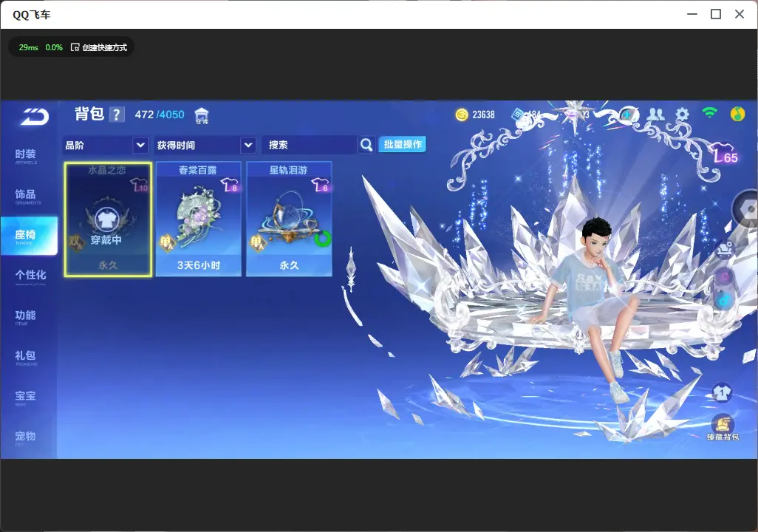Viewport: 758px width, 532px height.
Task: Click the green Wi-Fi signal icon
Action: click(x=710, y=113)
